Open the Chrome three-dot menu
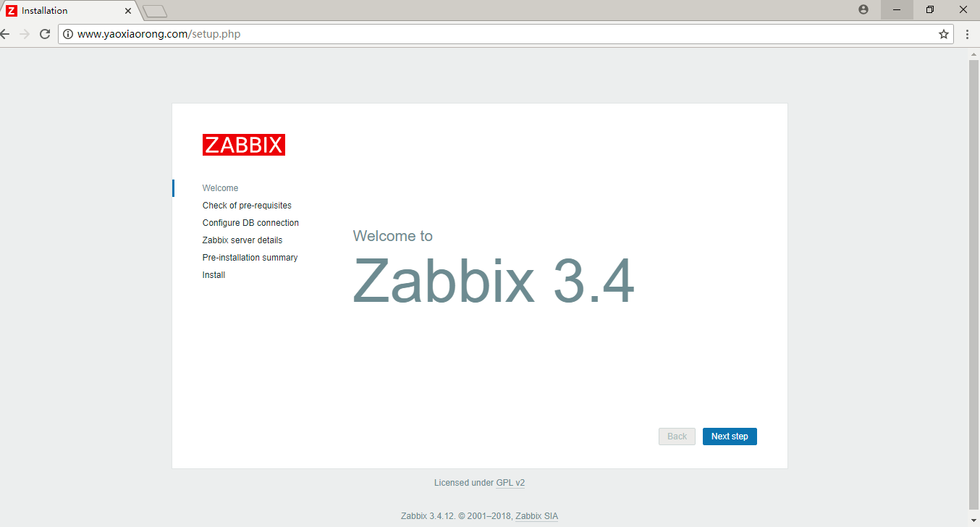The height and width of the screenshot is (527, 980). tap(968, 34)
